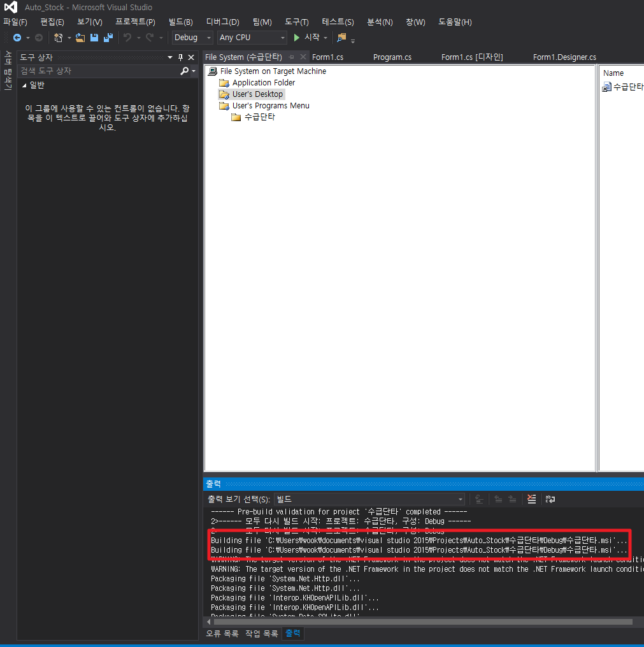Click the Navigate Forward arrow icon

point(39,38)
